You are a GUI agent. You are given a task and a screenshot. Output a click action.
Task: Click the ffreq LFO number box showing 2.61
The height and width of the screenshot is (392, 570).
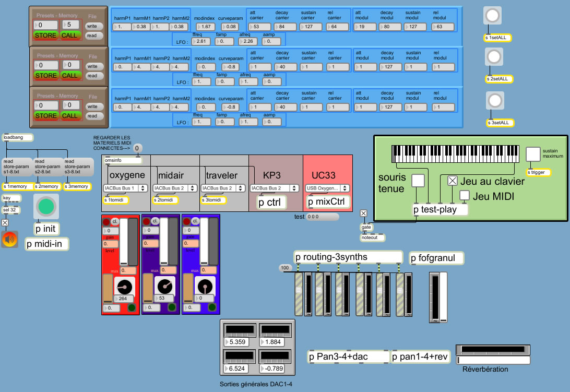point(201,41)
